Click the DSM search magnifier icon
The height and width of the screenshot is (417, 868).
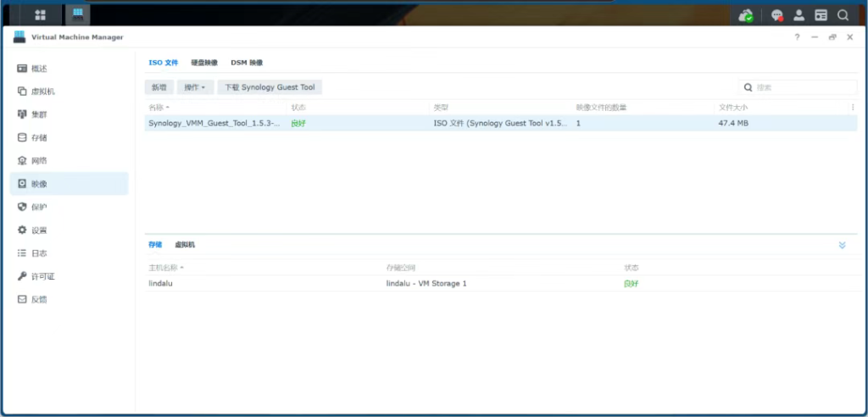(x=843, y=15)
